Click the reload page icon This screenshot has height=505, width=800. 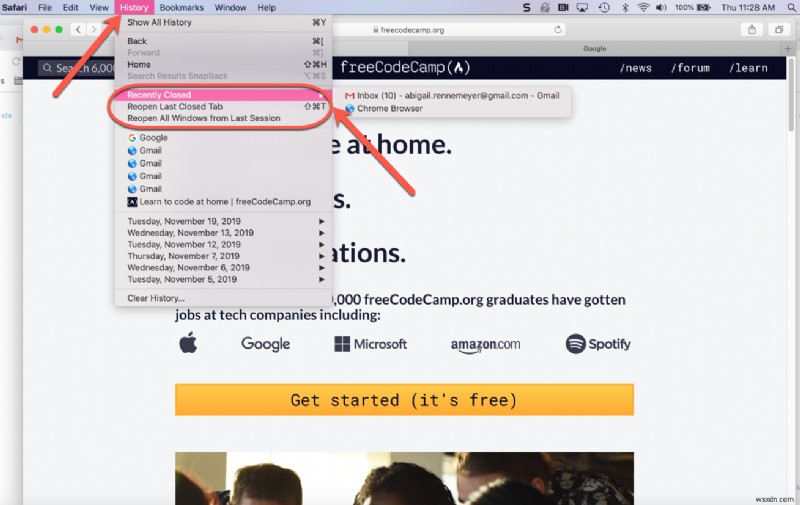pyautogui.click(x=558, y=30)
